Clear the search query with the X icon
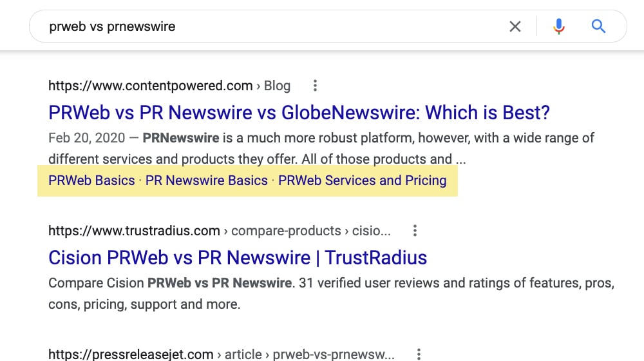644x361 pixels. pos(515,26)
